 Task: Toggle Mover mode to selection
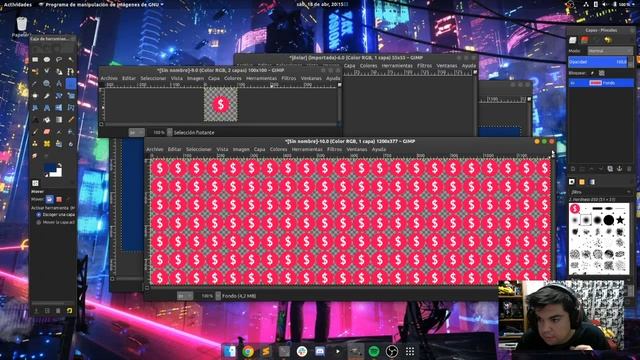tap(59, 199)
